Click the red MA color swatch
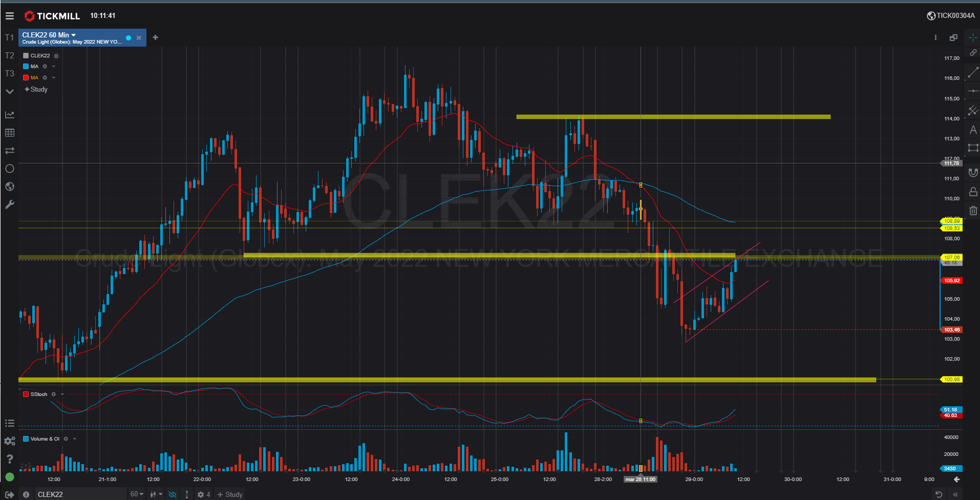 [26, 78]
